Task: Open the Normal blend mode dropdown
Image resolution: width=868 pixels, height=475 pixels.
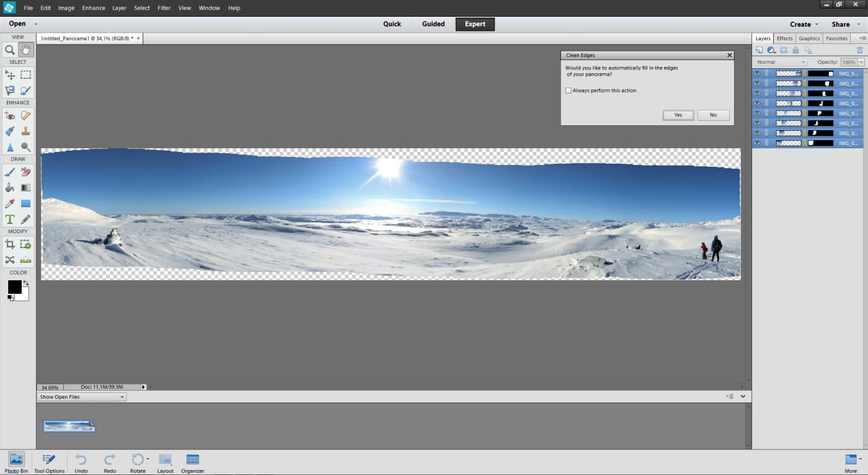Action: click(x=781, y=62)
